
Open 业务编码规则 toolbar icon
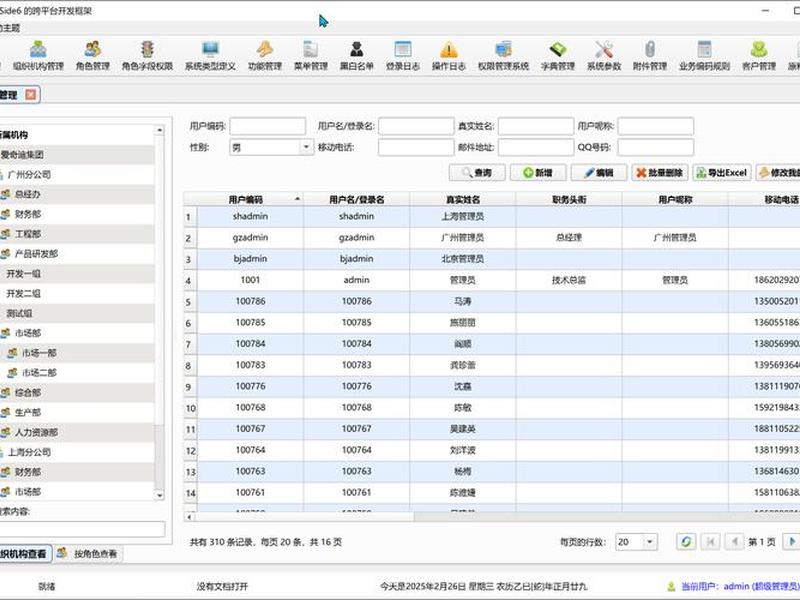point(704,56)
